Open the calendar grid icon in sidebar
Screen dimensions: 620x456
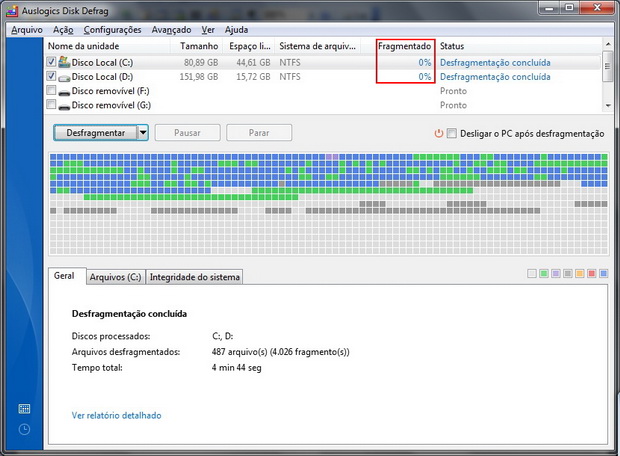click(24, 409)
